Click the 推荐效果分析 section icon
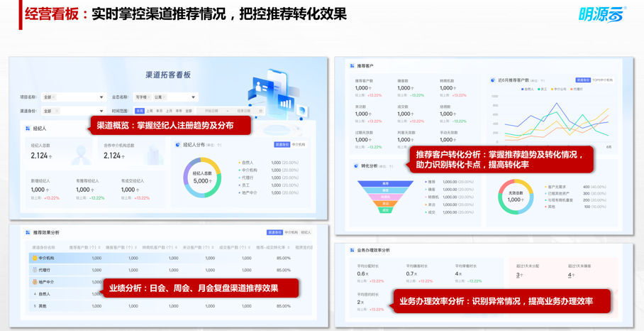 point(28,232)
